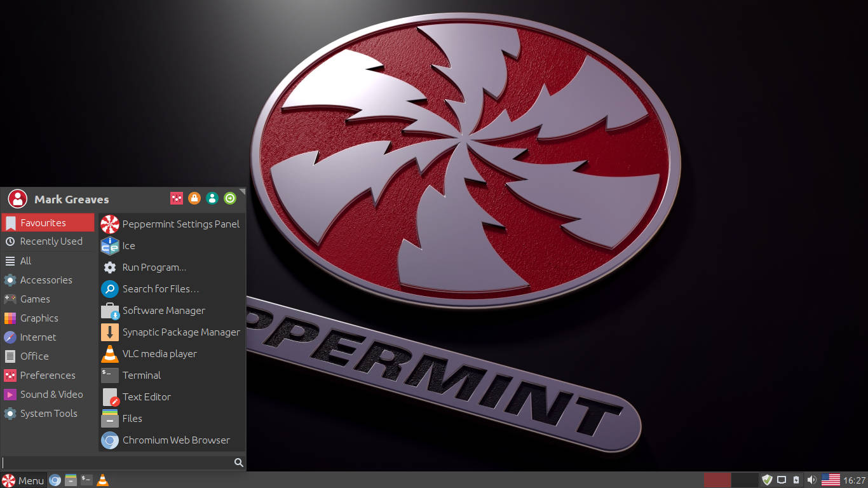Viewport: 868px width, 488px height.
Task: Open the terminal launcher in the taskbar
Action: (x=86, y=480)
